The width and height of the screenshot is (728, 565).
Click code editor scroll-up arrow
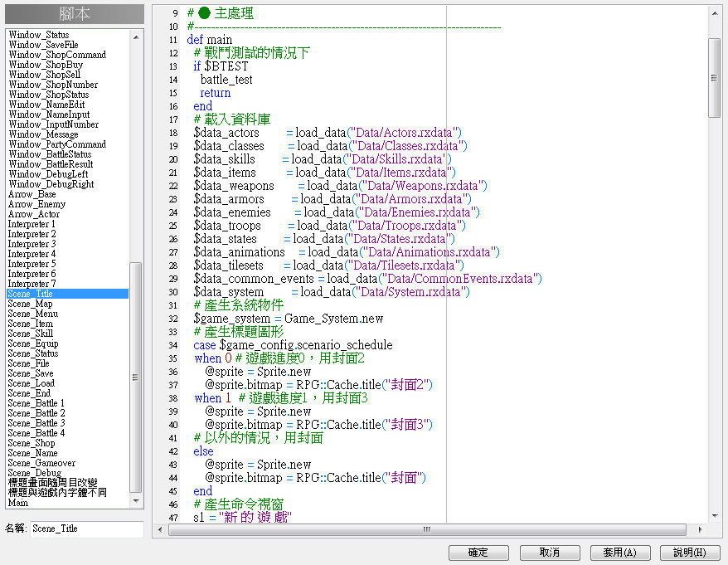coord(714,12)
